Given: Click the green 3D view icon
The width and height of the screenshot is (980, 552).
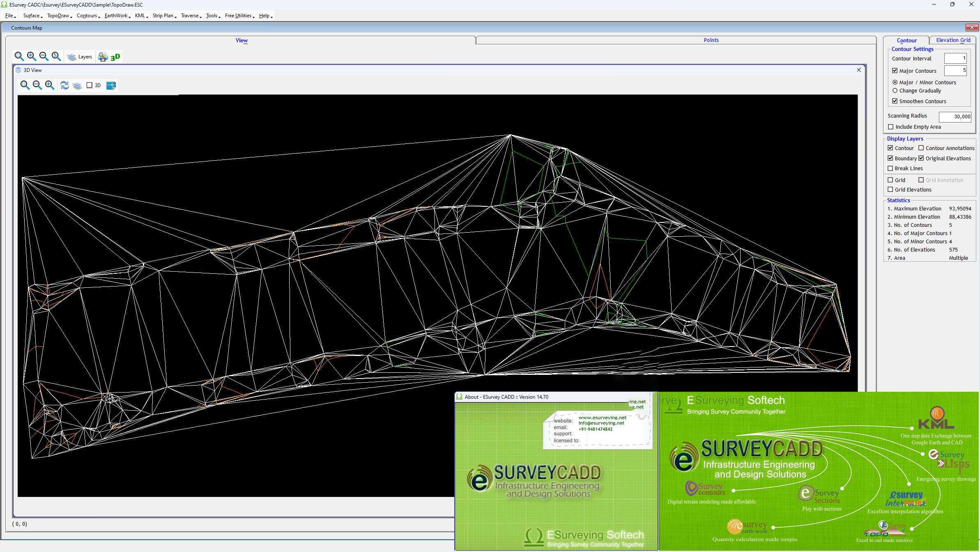Looking at the screenshot, I should click(115, 56).
